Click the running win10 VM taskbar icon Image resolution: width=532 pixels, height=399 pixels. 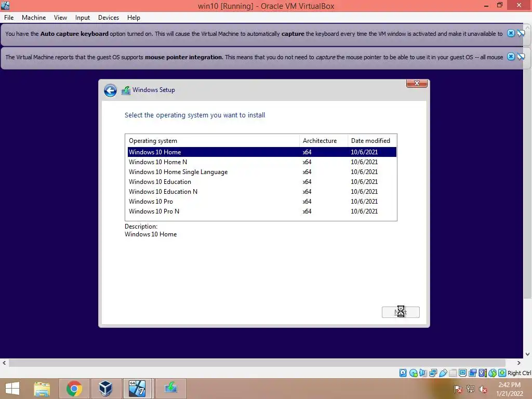click(x=137, y=389)
